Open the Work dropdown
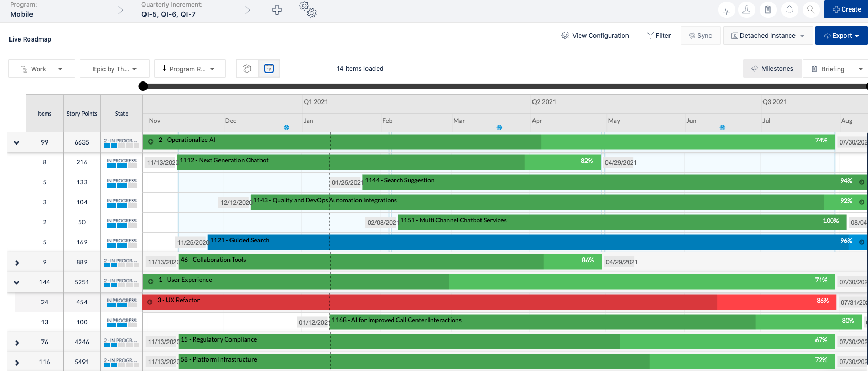This screenshot has width=868, height=371. 41,69
